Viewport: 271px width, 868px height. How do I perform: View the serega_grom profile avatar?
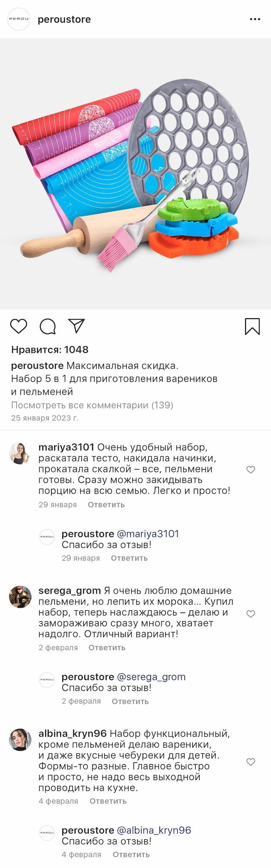click(x=20, y=597)
